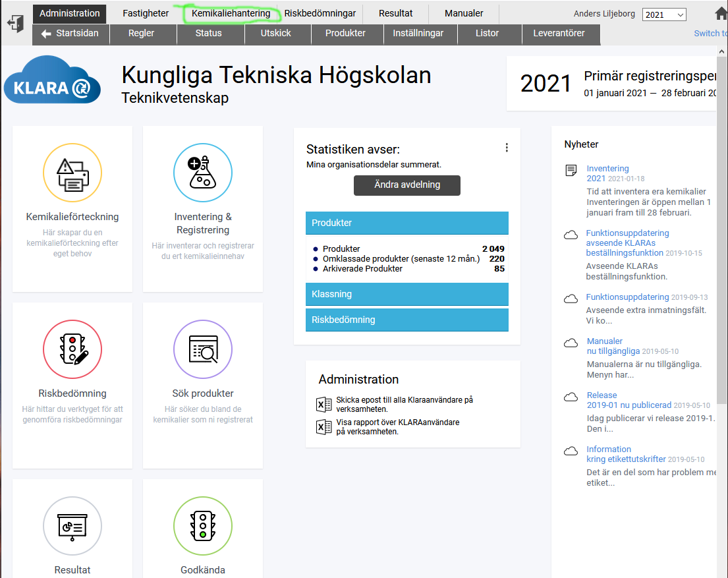Open Manualer nu tillgängliga link
Viewport: 728px width, 578px height.
(x=613, y=346)
